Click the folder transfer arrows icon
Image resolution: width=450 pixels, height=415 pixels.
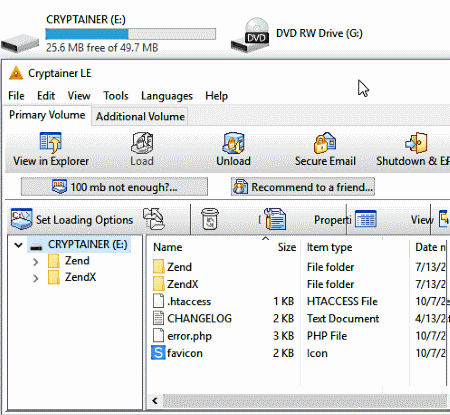pos(154,219)
